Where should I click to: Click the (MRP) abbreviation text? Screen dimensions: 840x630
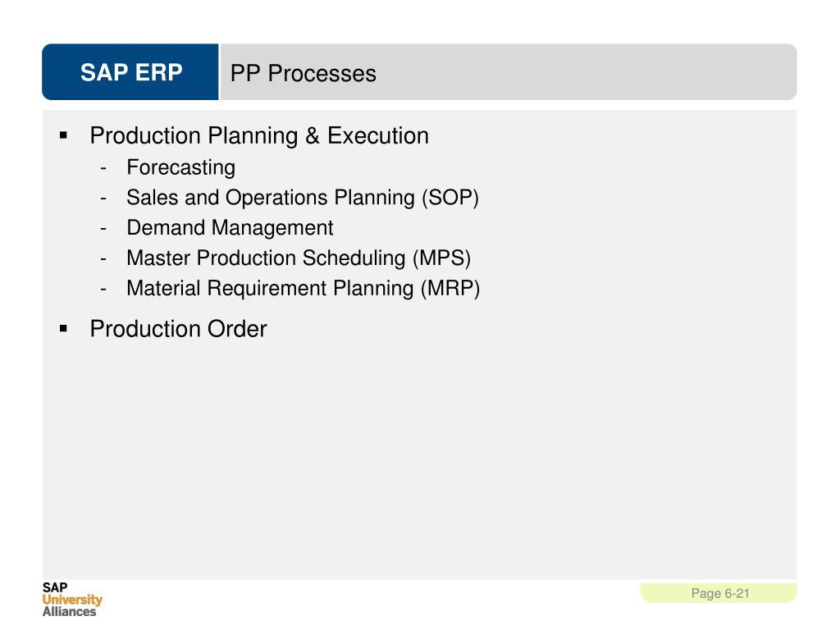[450, 289]
